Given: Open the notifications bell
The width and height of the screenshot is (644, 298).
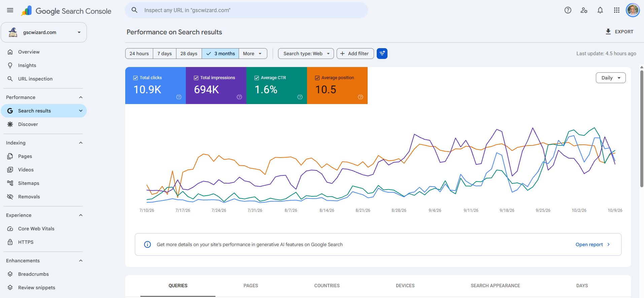Looking at the screenshot, I should [x=600, y=10].
